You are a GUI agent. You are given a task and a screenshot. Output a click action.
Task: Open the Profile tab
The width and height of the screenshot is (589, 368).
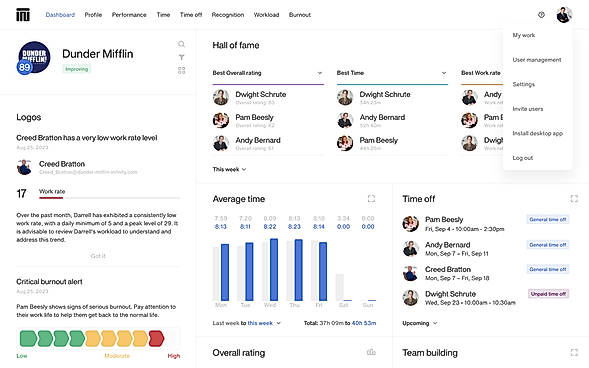[x=93, y=15]
